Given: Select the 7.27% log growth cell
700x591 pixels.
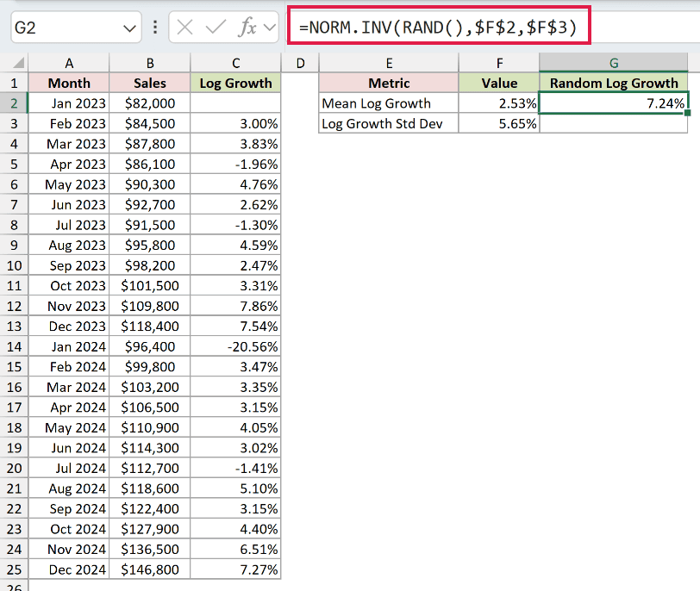Looking at the screenshot, I should point(235,569).
